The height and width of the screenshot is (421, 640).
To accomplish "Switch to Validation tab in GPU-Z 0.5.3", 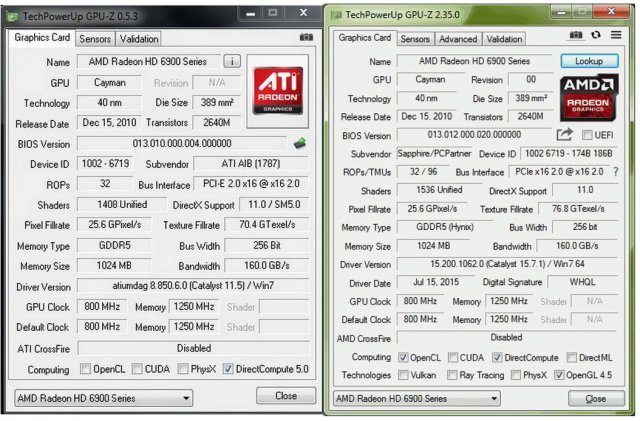I will 139,39.
